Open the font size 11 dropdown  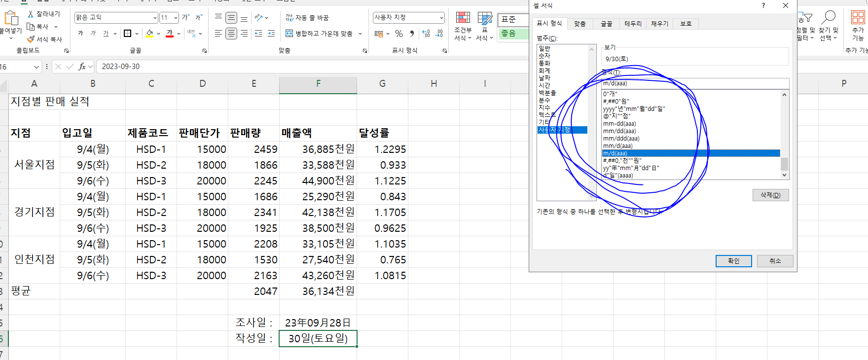pos(176,18)
